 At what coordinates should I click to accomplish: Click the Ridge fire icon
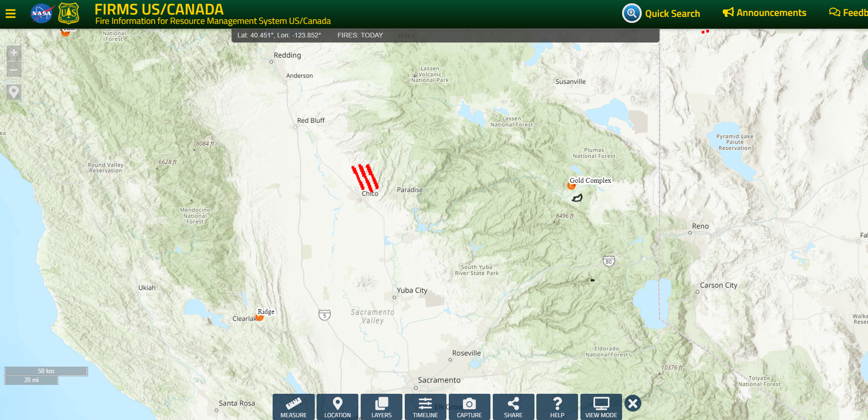pyautogui.click(x=260, y=317)
